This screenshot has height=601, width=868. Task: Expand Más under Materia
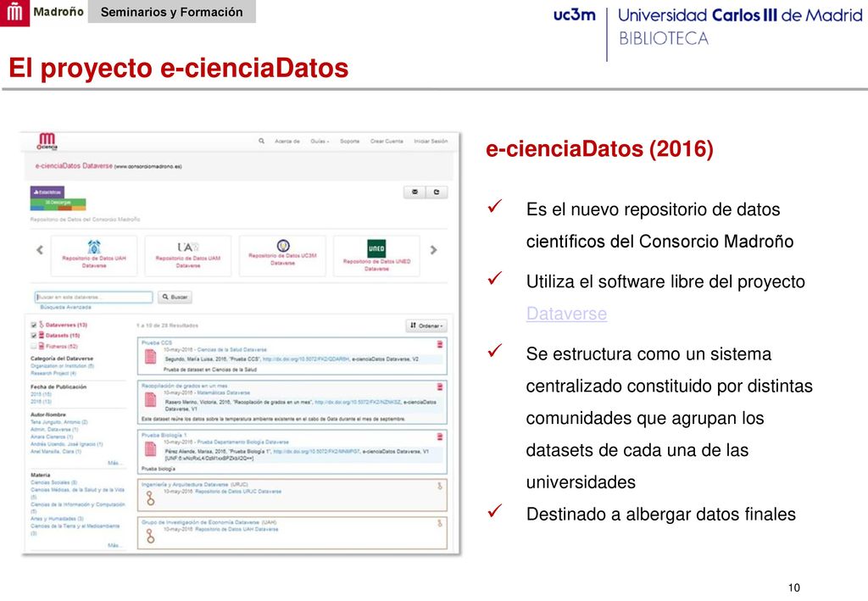114,545
